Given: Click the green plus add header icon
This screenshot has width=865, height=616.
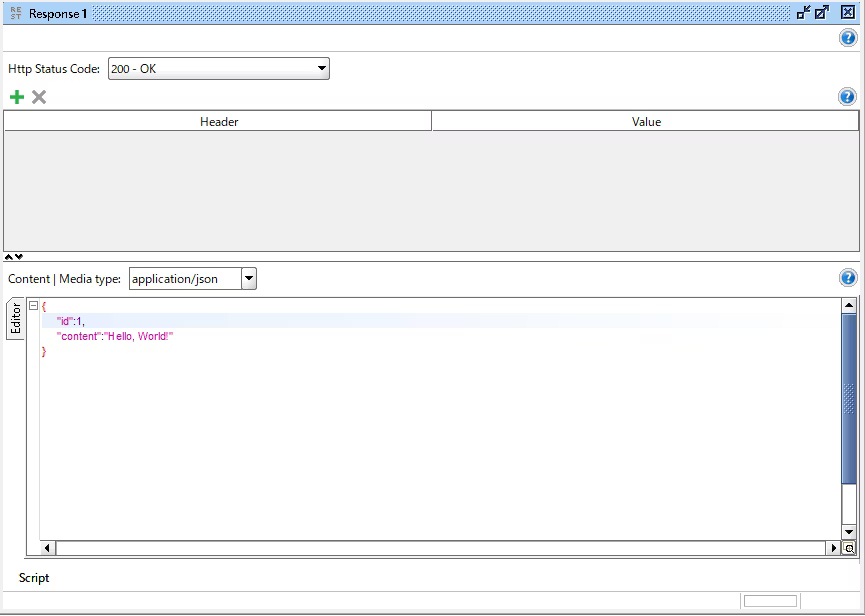Looking at the screenshot, I should [x=17, y=97].
